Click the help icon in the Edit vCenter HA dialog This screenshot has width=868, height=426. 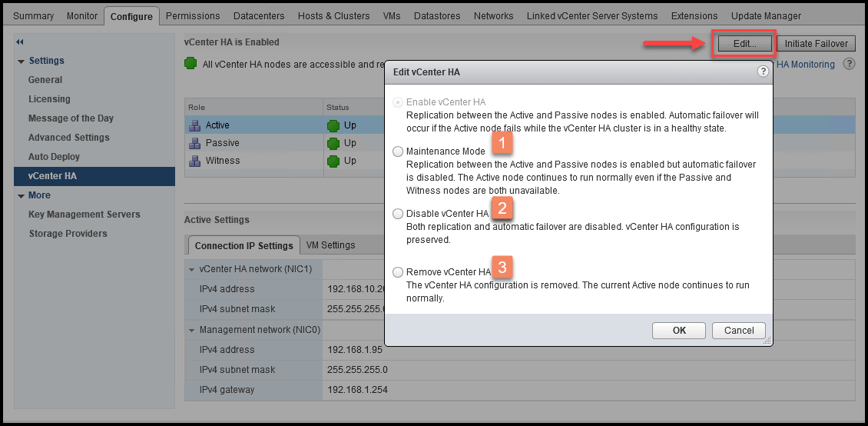point(763,71)
